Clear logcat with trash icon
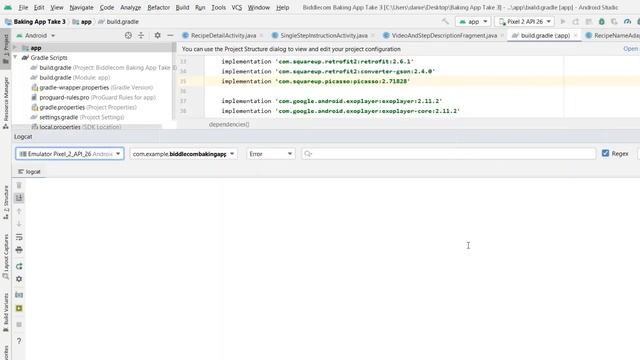The height and width of the screenshot is (360, 640). 19,185
